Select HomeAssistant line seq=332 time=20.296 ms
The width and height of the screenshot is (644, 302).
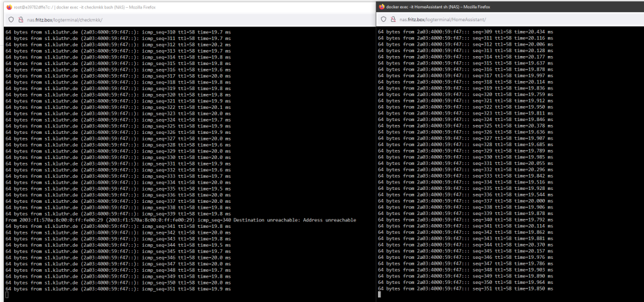point(466,169)
